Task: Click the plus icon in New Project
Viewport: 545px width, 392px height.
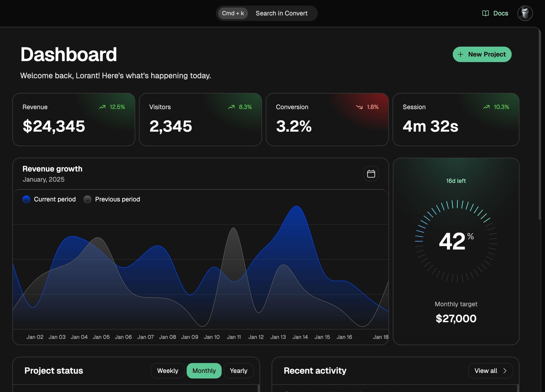Action: [x=460, y=54]
